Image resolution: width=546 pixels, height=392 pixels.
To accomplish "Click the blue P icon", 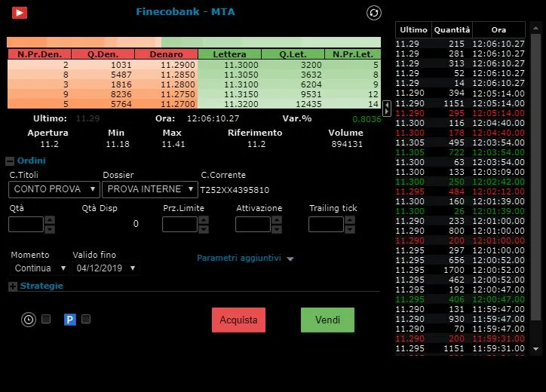I will (69, 320).
